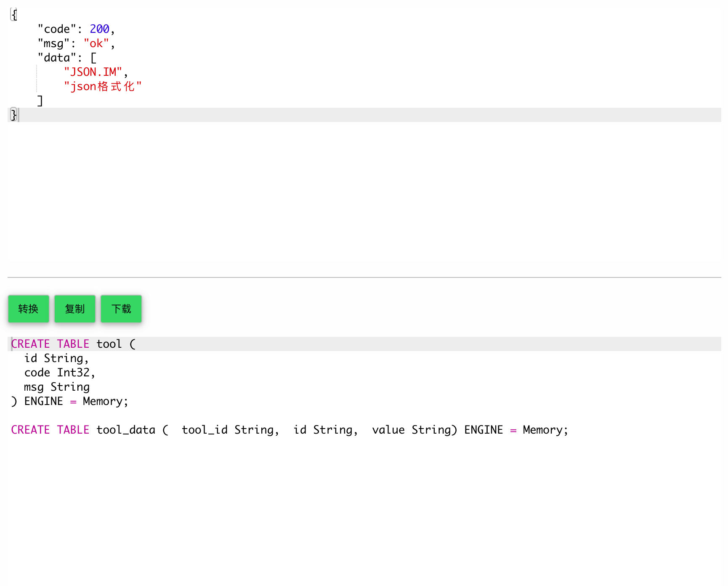Image resolution: width=728 pixels, height=586 pixels.
Task: Click the "json格式化" array item
Action: point(103,86)
